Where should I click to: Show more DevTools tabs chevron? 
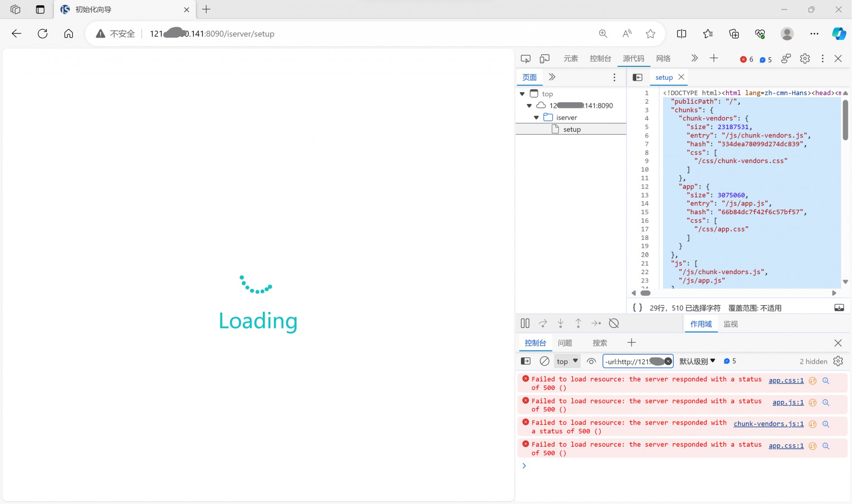695,58
